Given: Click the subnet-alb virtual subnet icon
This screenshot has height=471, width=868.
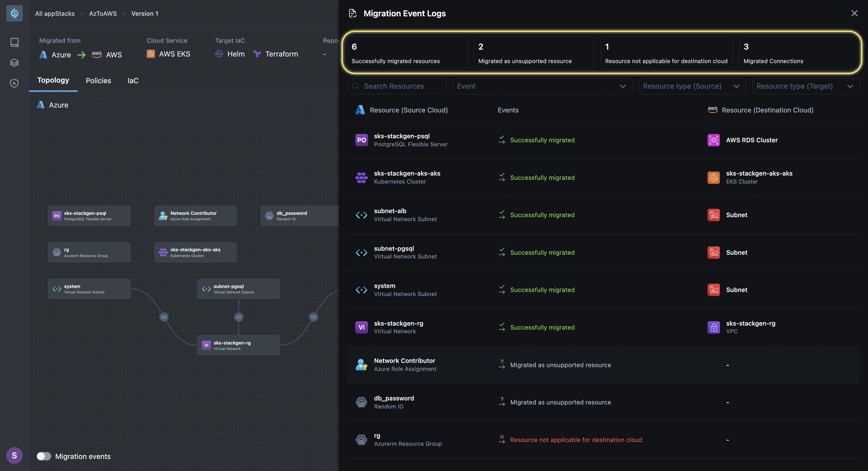Looking at the screenshot, I should point(362,215).
